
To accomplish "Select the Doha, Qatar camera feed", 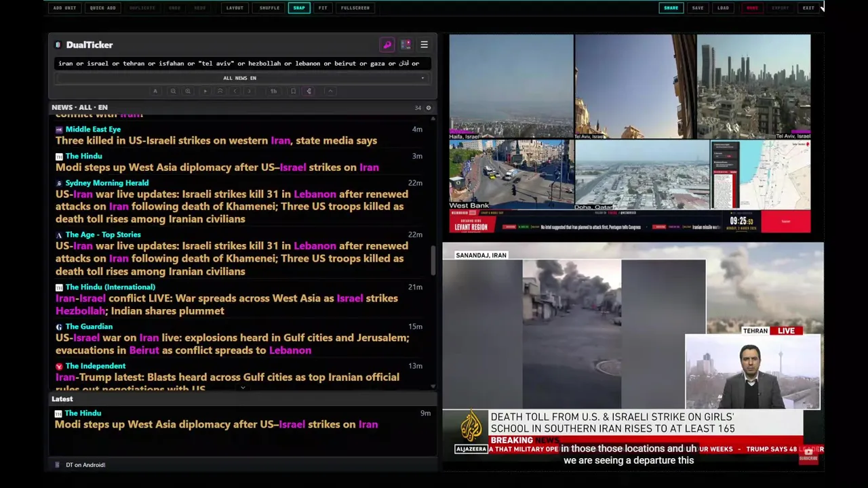I will pyautogui.click(x=642, y=175).
